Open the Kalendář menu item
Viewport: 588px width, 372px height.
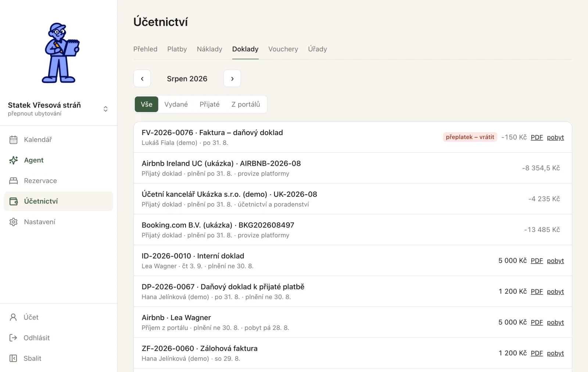58,140
